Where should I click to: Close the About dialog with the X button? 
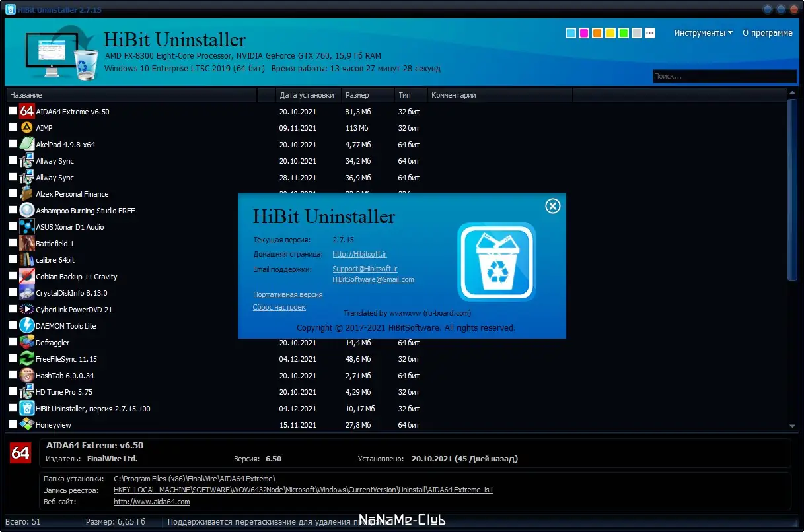[553, 206]
